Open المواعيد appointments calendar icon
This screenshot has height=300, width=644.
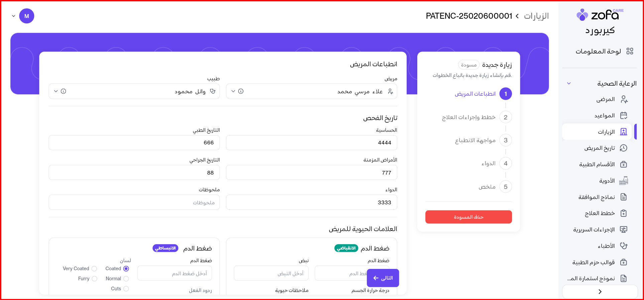pyautogui.click(x=624, y=116)
